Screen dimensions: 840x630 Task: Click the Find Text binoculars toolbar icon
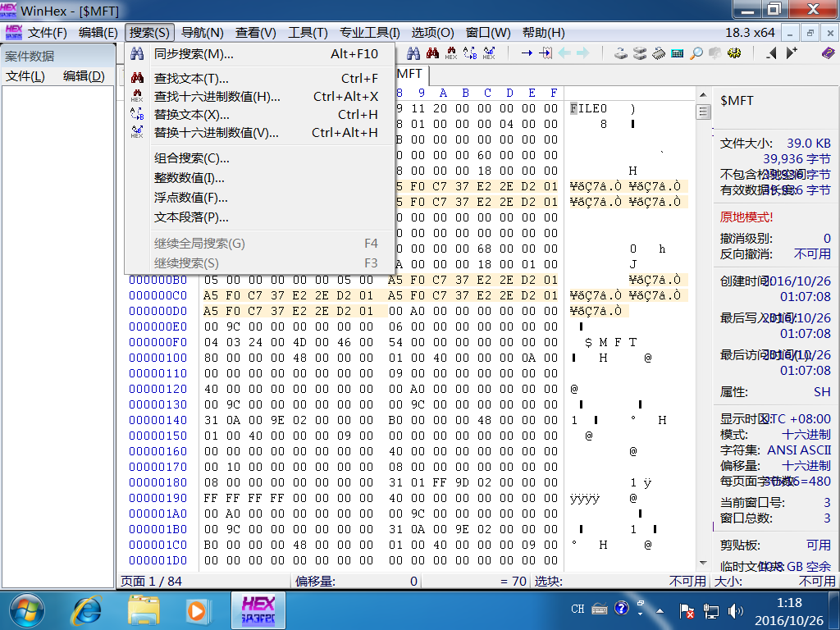(x=413, y=52)
